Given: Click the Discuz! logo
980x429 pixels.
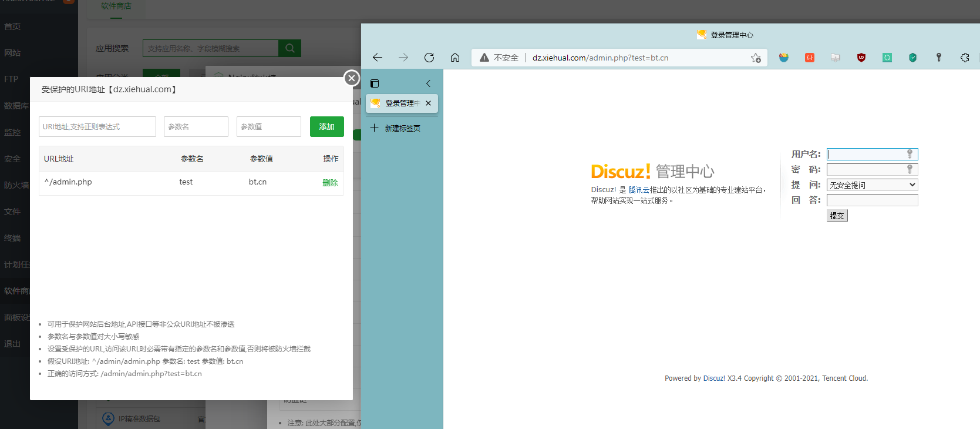Looking at the screenshot, I should [x=621, y=171].
